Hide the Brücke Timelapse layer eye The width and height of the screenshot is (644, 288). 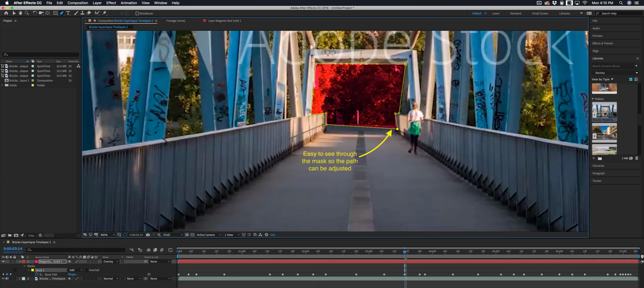[x=3, y=279]
